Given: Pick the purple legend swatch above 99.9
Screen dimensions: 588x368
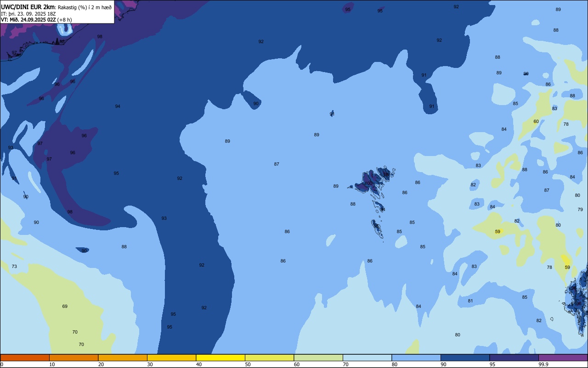Looking at the screenshot, I should coord(563,357).
